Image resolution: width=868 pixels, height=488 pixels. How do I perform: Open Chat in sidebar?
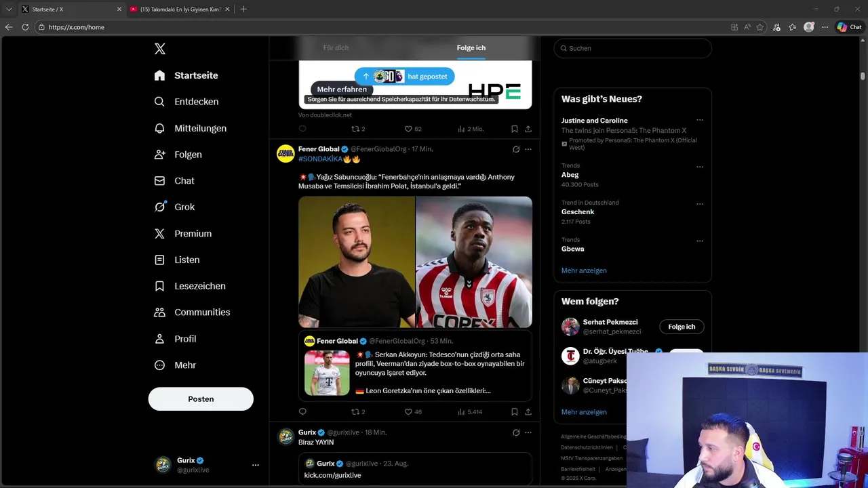pyautogui.click(x=174, y=181)
